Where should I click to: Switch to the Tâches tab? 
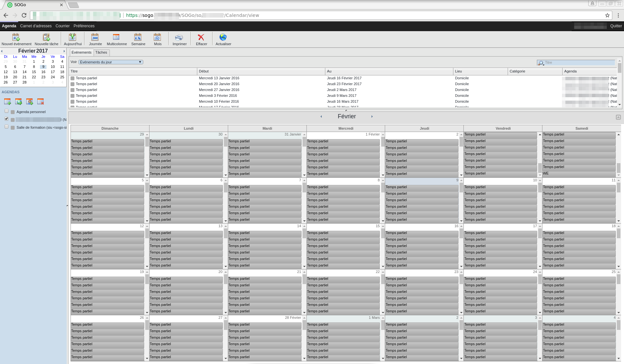[101, 52]
